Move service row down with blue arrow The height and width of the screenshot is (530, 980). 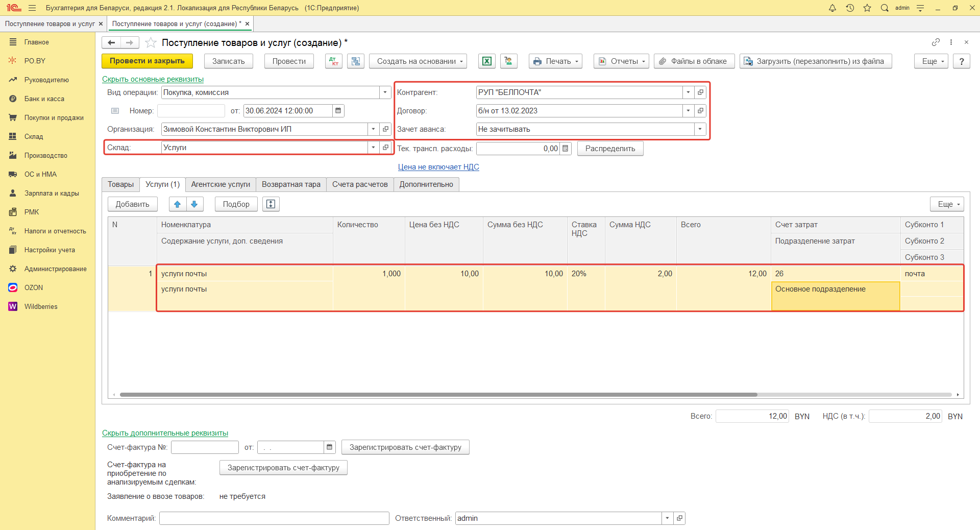pos(194,204)
